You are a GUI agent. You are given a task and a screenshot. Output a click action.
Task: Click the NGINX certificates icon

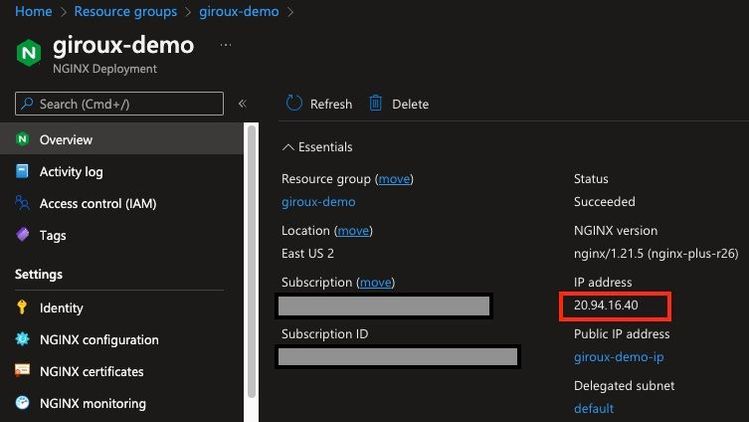coord(22,370)
